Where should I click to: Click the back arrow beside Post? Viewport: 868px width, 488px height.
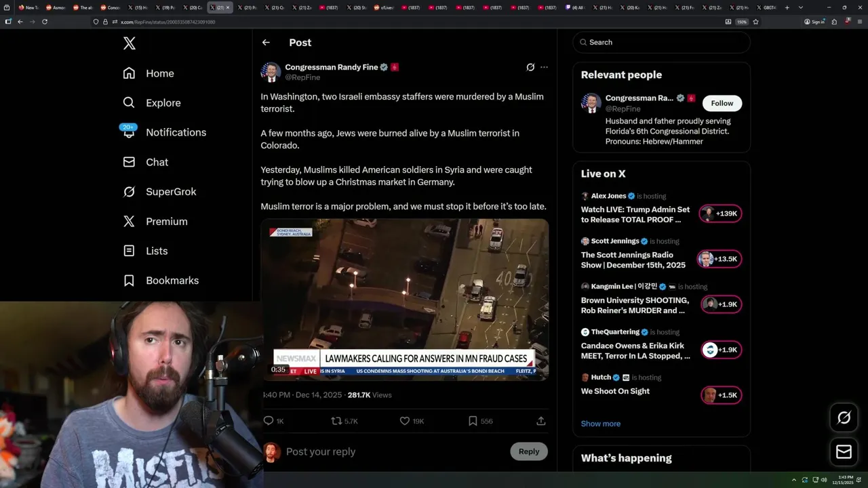pos(266,42)
